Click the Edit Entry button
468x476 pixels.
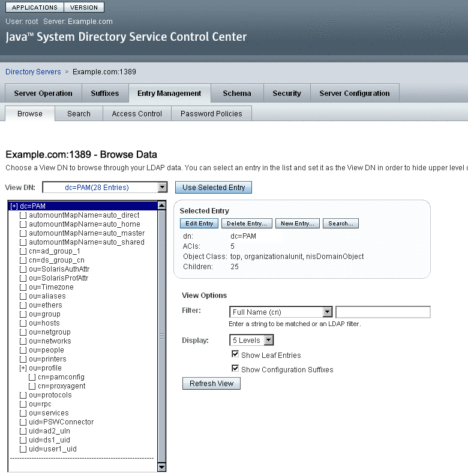tap(199, 224)
